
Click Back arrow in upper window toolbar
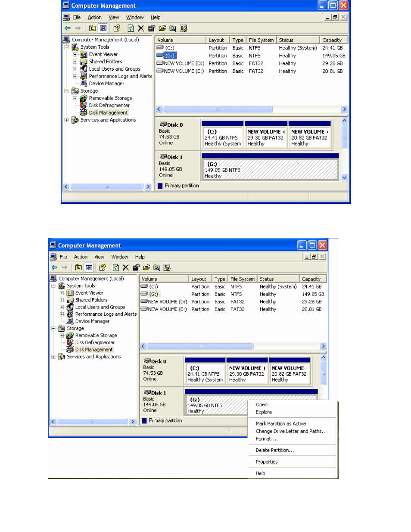68,28
